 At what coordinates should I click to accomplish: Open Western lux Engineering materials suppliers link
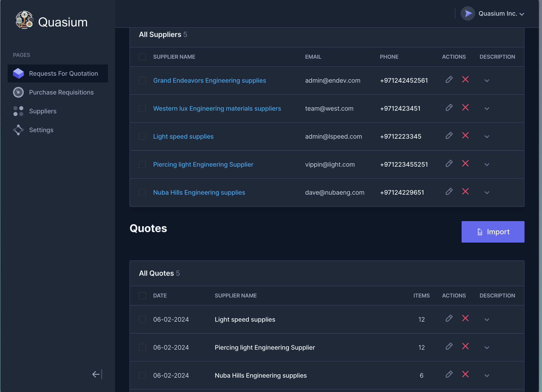217,108
